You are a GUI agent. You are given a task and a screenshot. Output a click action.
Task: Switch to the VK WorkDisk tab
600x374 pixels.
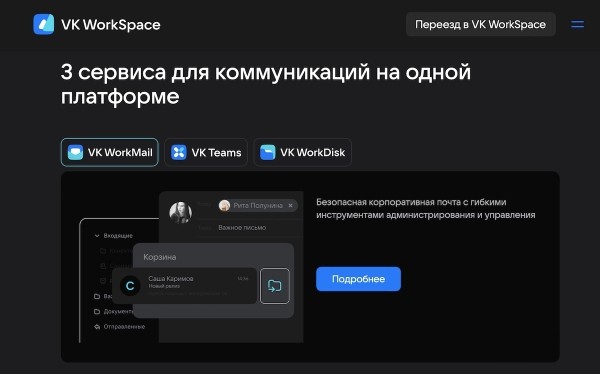[x=303, y=152]
